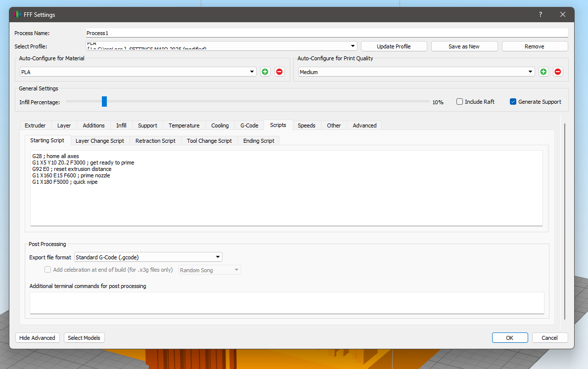Click the Select Models button
This screenshot has width=588, height=369.
click(x=84, y=338)
